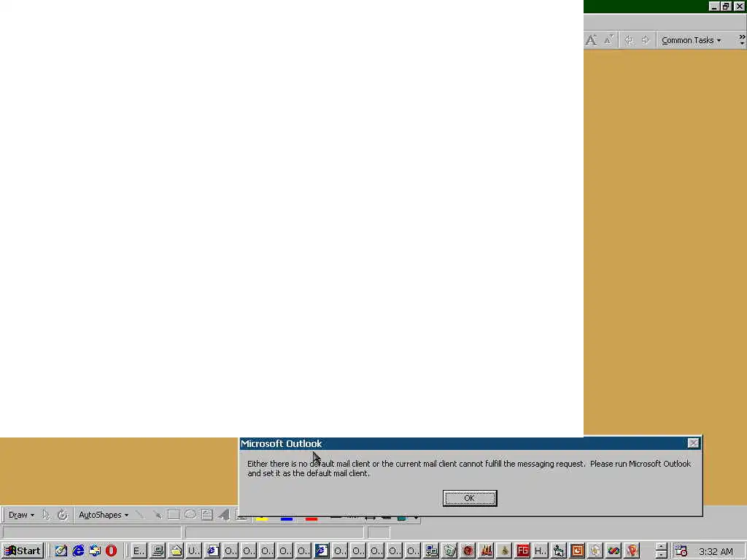The width and height of the screenshot is (747, 560).
Task: Switch to the 'H..' taskbar window
Action: click(541, 551)
